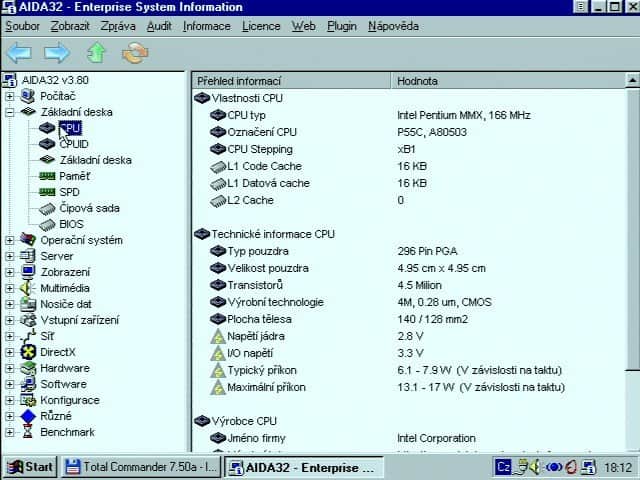Select the L1 Code Cache row

pos(408,167)
